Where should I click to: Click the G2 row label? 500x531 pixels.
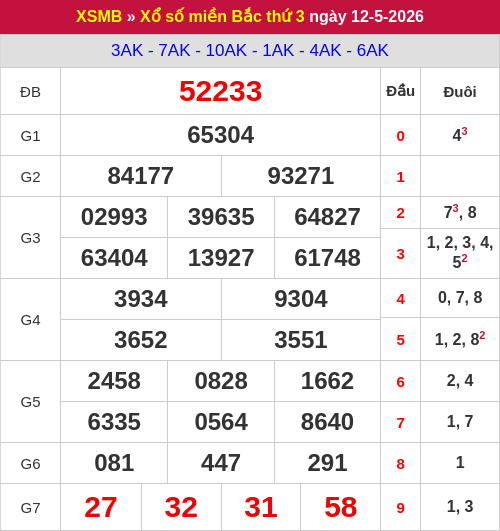point(30,177)
